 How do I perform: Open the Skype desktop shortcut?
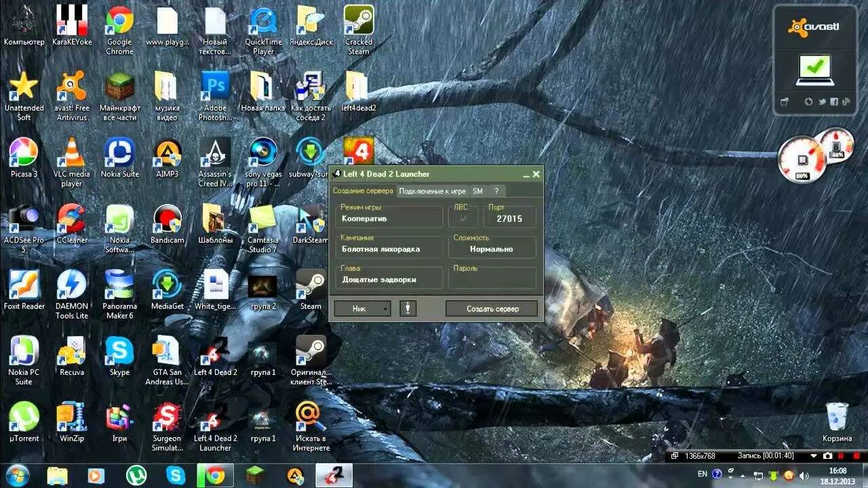(119, 357)
